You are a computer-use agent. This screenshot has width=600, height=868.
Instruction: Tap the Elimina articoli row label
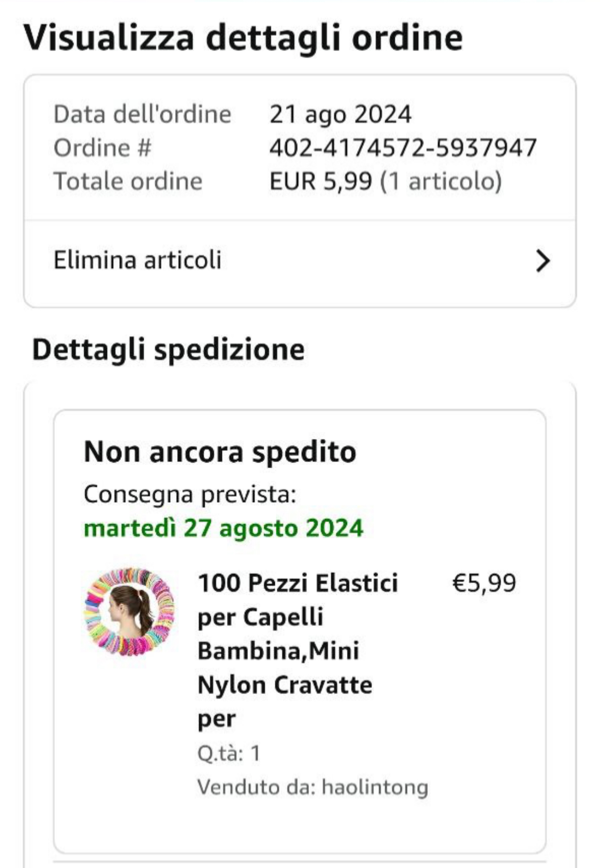coord(138,260)
